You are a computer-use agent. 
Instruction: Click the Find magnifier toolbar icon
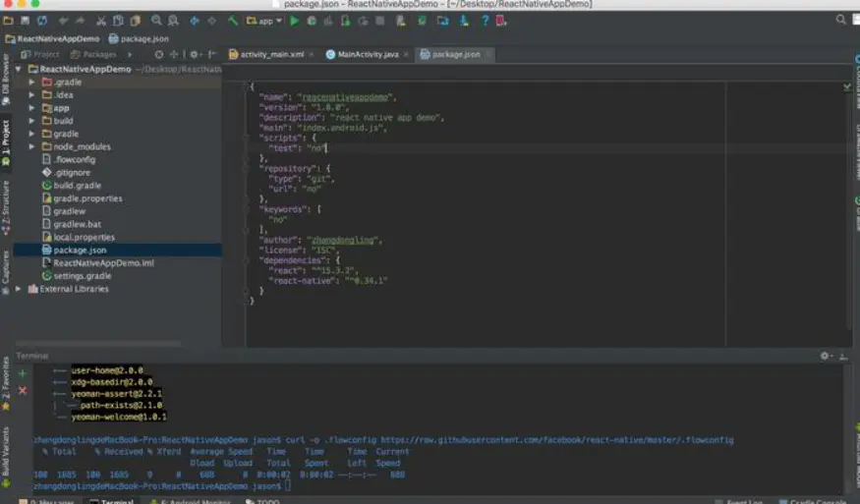(156, 21)
